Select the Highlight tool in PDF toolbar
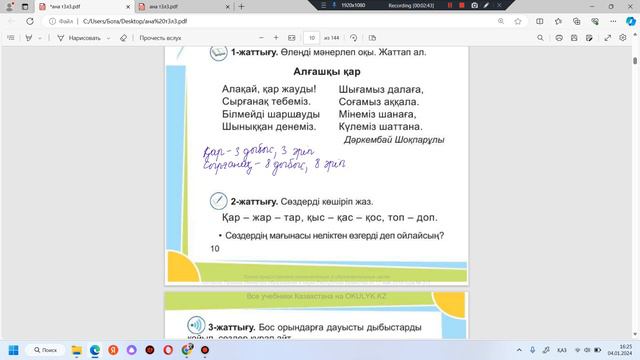This screenshot has width=640, height=360. (29, 38)
